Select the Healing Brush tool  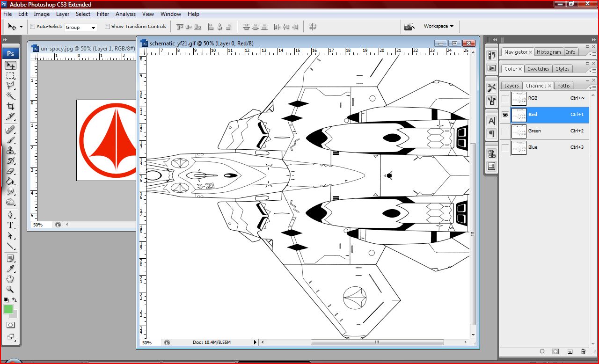10,130
